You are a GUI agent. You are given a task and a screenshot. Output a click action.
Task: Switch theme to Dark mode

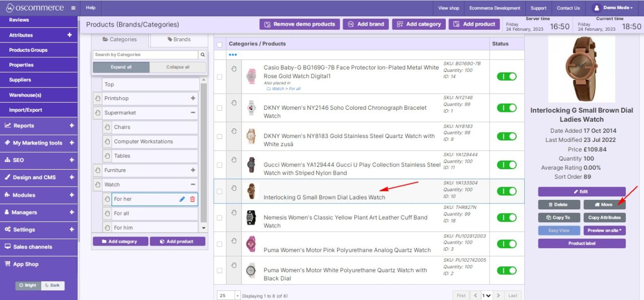(x=52, y=285)
